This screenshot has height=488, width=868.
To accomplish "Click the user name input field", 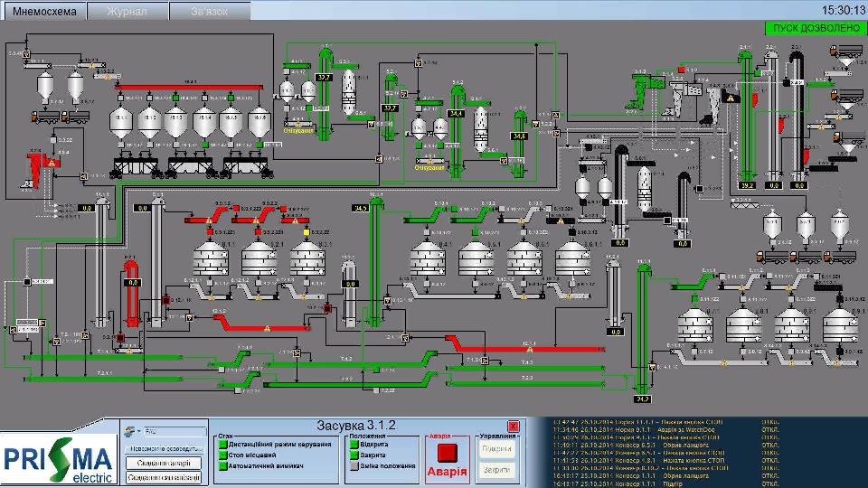I will point(175,431).
